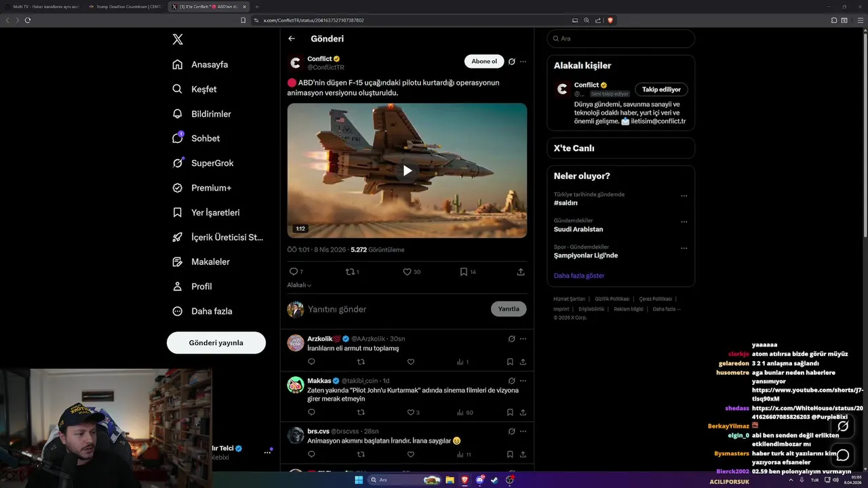Open SuperGrok from the sidebar

tap(203, 163)
